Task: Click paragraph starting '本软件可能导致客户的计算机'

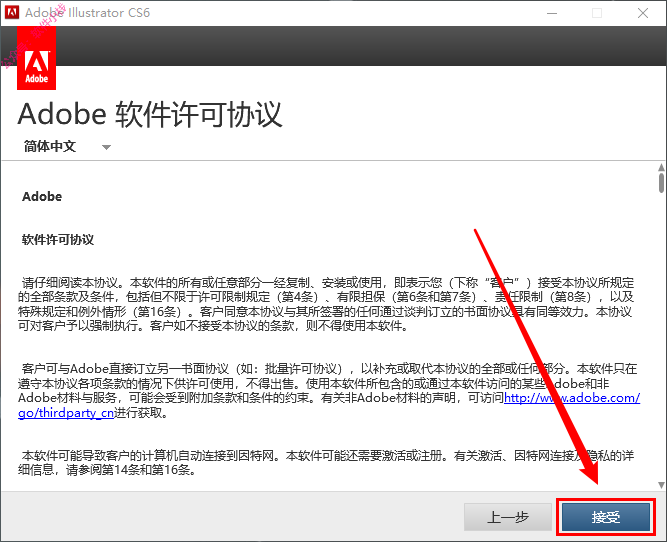Action: tap(326, 463)
